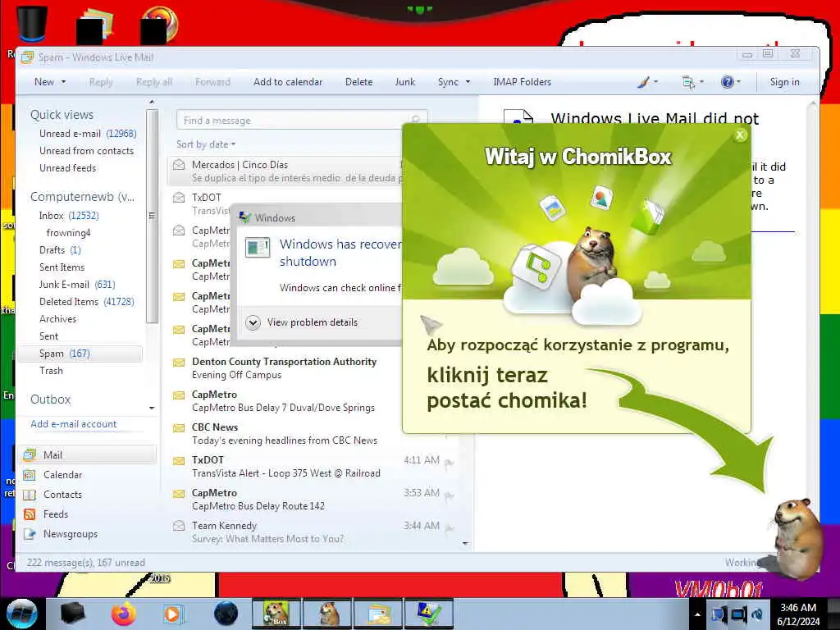Switch to Newsgroups view
The image size is (840, 630).
tap(71, 534)
